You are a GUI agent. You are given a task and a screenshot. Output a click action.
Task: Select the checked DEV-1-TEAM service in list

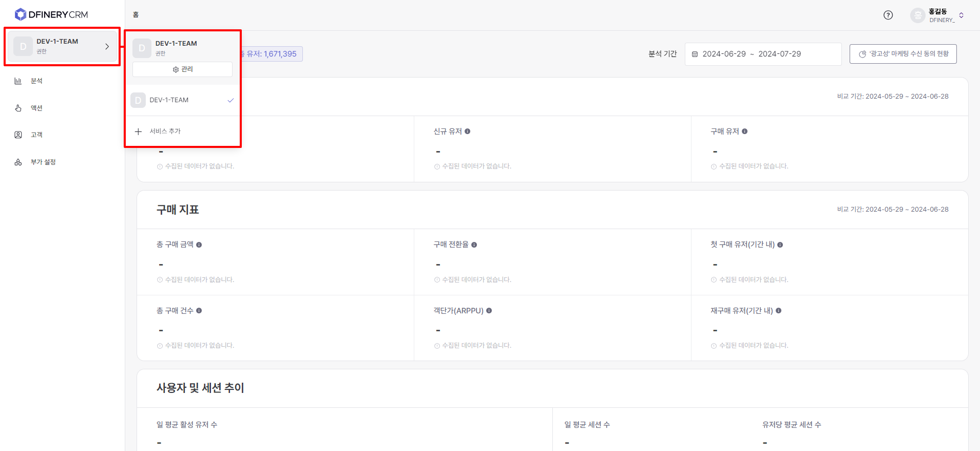pos(182,100)
